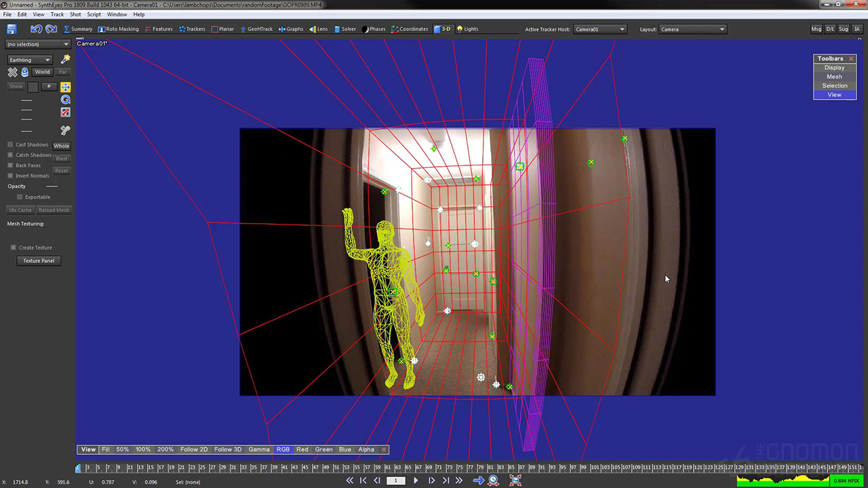Click the delete mesh X icon
Image resolution: width=868 pixels, height=488 pixels.
(12, 72)
